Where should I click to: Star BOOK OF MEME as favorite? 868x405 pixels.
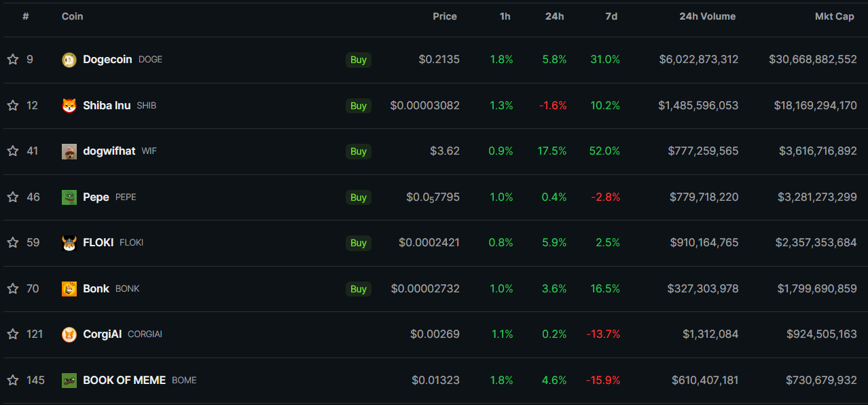point(13,381)
